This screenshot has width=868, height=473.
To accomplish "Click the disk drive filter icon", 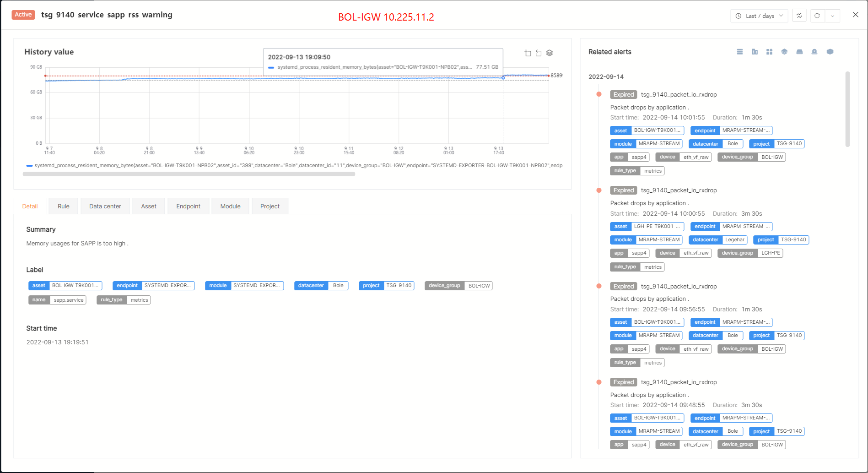I will pos(799,52).
